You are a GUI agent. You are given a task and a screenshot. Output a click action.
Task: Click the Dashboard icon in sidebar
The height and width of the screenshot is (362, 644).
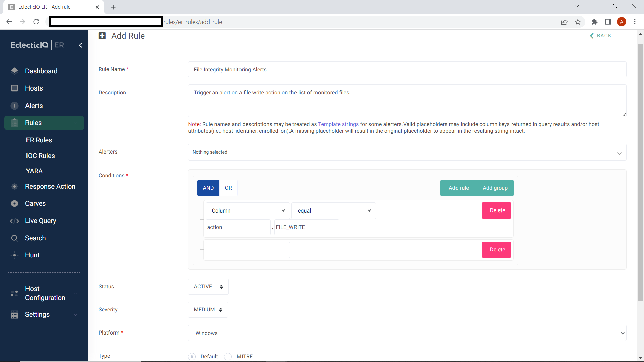[14, 71]
